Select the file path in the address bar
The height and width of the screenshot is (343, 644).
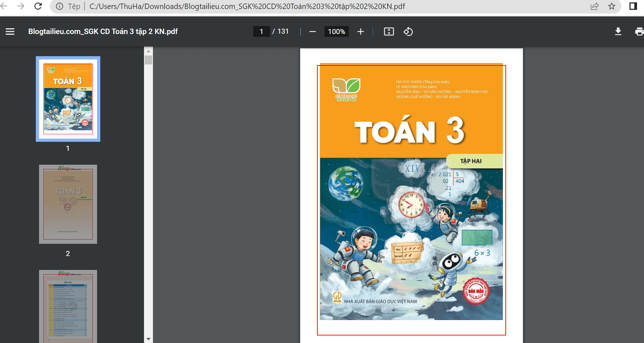(x=247, y=6)
